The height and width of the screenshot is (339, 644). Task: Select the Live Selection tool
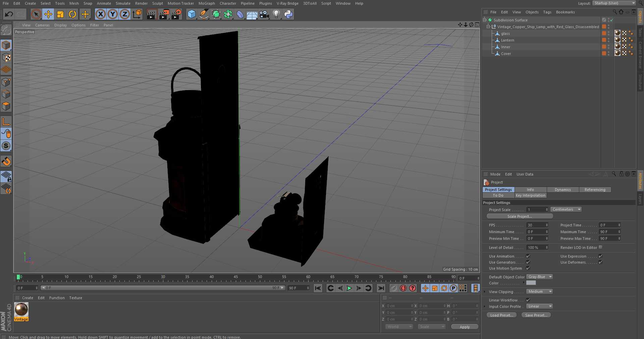point(36,14)
